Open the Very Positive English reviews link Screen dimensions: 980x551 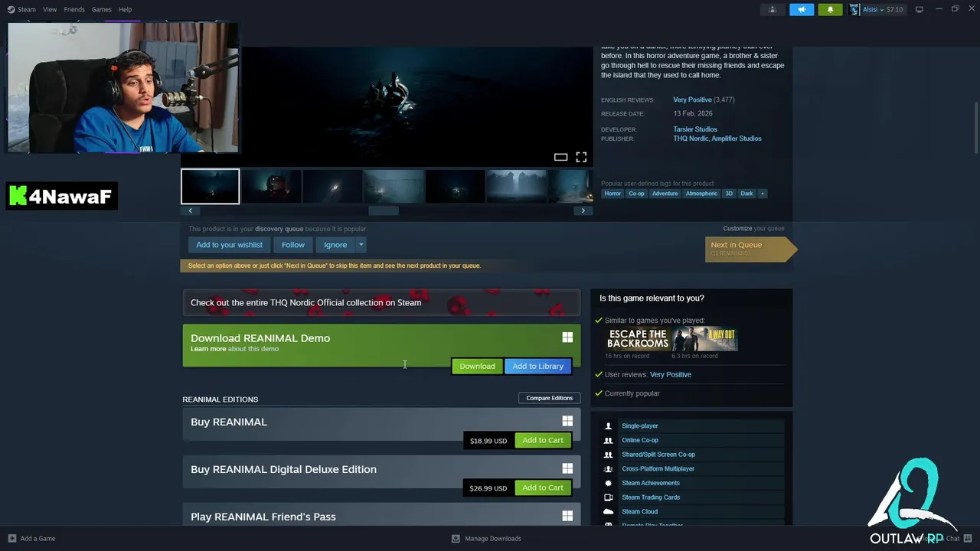tap(692, 99)
